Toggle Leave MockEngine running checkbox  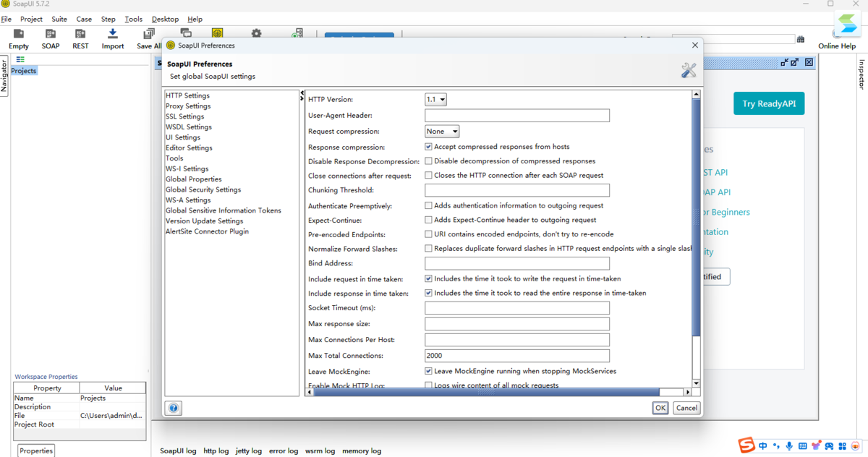(428, 371)
